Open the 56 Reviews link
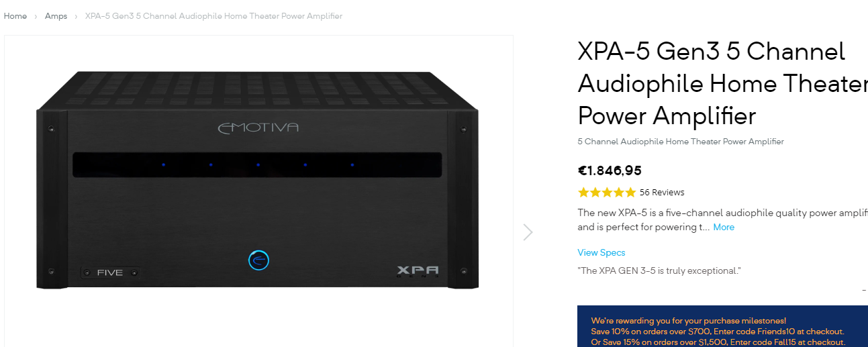The height and width of the screenshot is (347, 868). pyautogui.click(x=662, y=193)
